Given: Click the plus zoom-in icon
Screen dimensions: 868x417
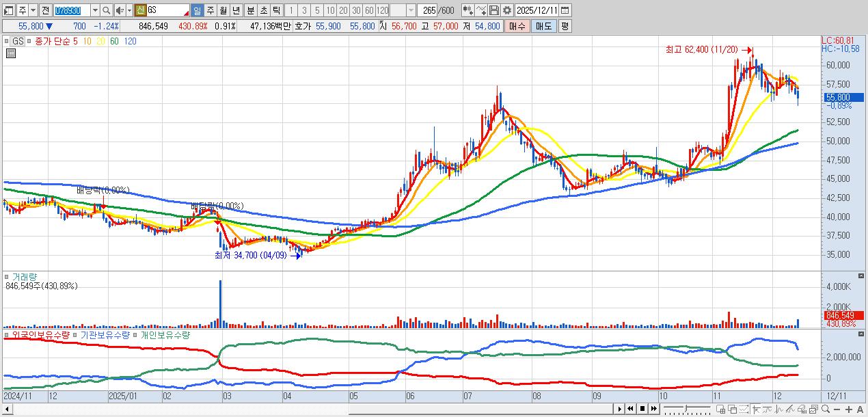Looking at the screenshot, I should pos(849,409).
